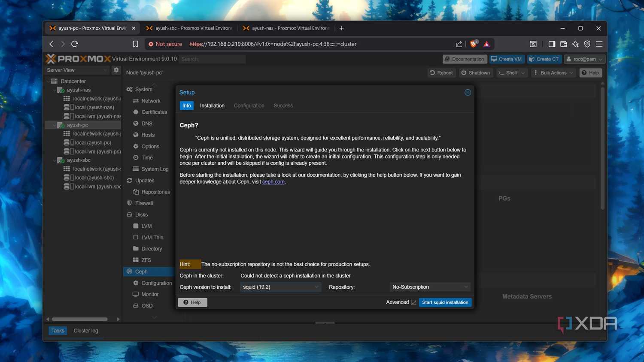This screenshot has height=362, width=644.
Task: Click Start squid installation button
Action: (445, 302)
